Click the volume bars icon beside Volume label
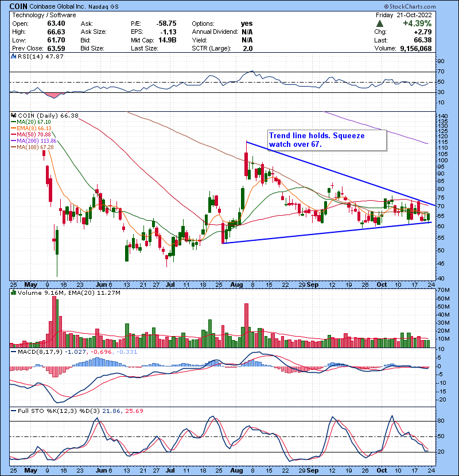Screen dimensions: 459x476 pos(13,292)
